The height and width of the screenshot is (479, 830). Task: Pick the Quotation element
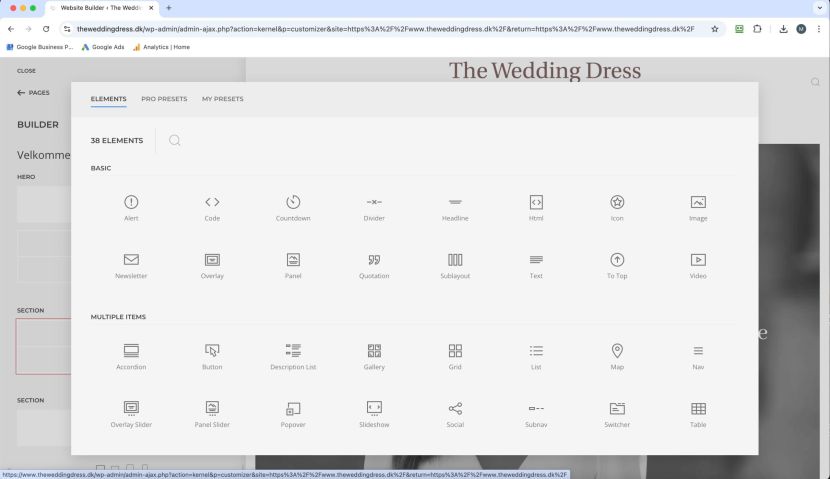374,260
